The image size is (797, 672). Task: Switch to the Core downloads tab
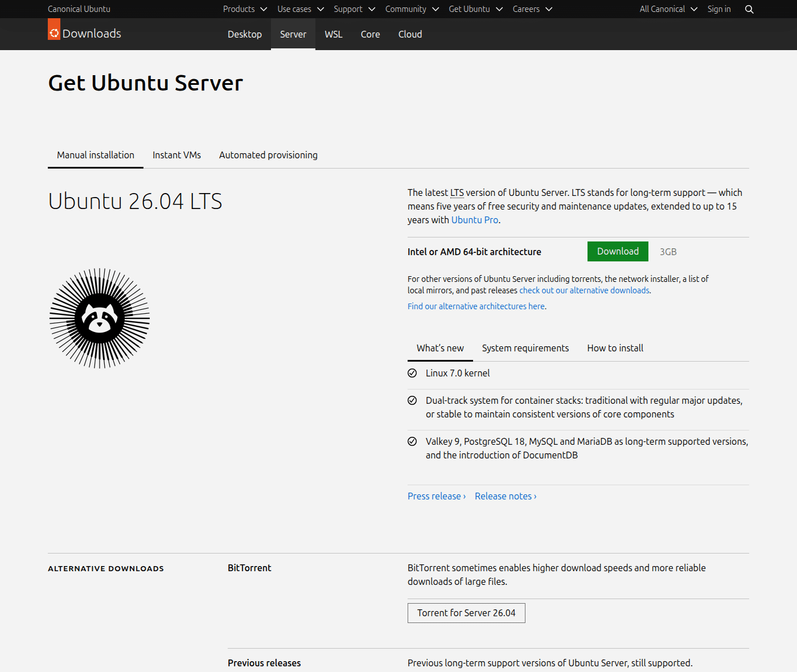tap(370, 34)
